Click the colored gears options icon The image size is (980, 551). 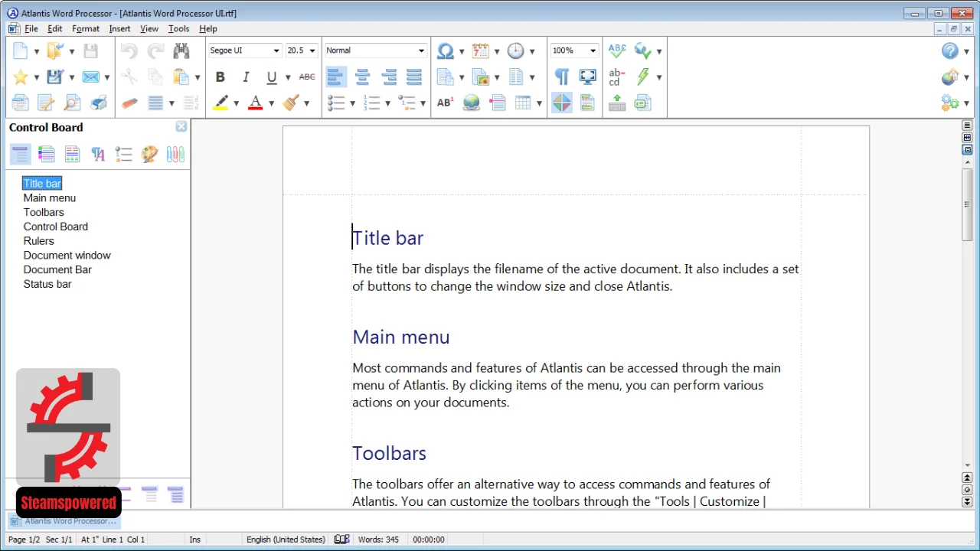point(950,103)
